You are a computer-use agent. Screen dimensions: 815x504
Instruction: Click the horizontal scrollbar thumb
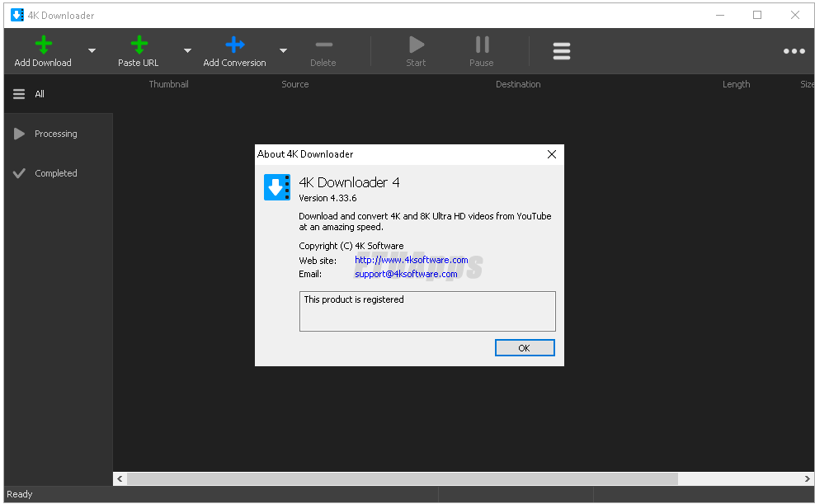(x=403, y=479)
